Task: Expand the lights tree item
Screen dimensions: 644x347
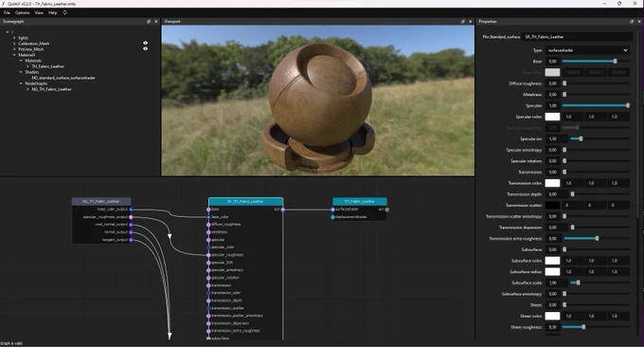Action: click(14, 38)
